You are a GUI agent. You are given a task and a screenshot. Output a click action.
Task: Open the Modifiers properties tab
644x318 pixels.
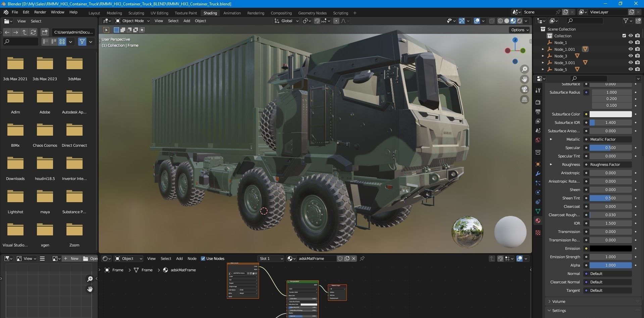coord(538,174)
